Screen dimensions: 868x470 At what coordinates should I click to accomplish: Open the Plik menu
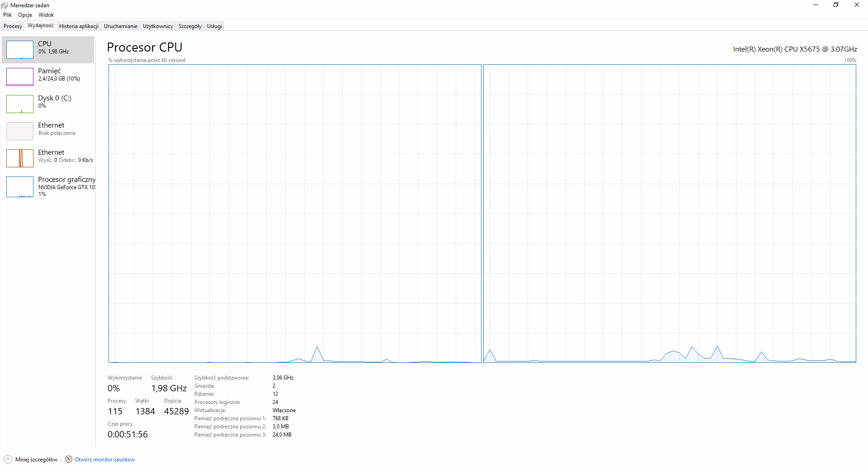pos(8,15)
